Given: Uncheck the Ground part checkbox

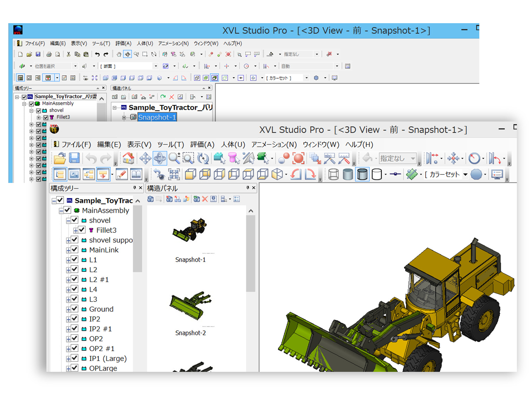Looking at the screenshot, I should (74, 309).
